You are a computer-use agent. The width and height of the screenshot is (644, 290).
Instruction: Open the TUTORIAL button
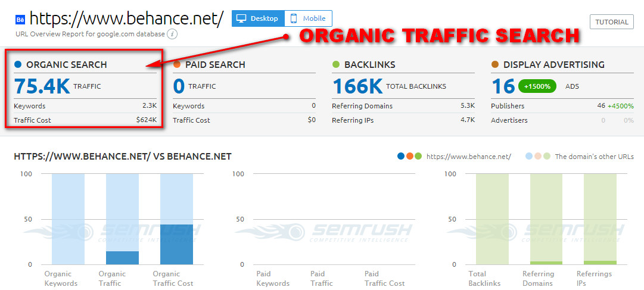(612, 22)
